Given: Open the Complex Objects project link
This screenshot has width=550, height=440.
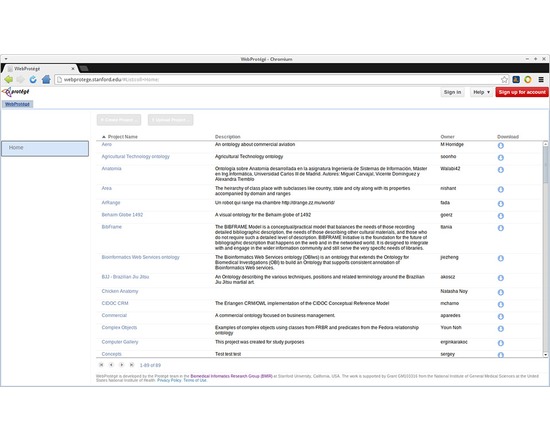Looking at the screenshot, I should click(x=119, y=328).
